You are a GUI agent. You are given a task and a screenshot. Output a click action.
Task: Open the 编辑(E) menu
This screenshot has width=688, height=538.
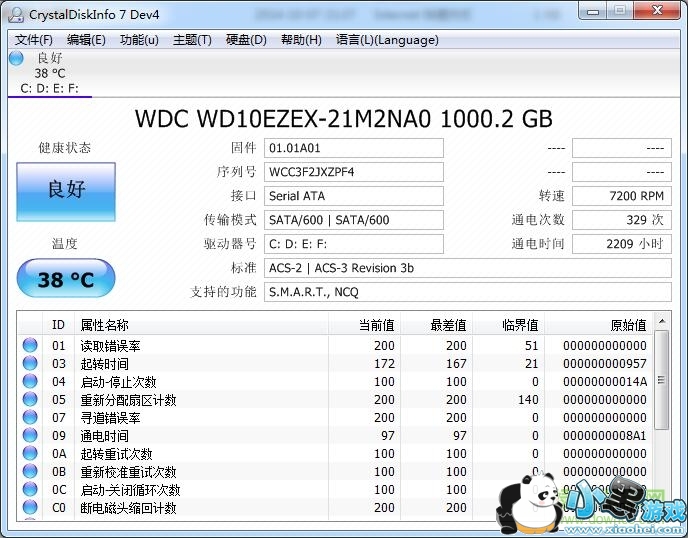86,40
